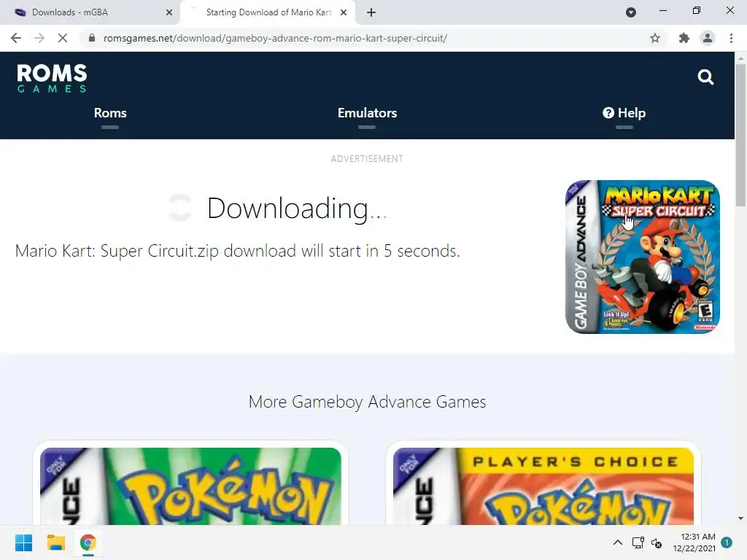The width and height of the screenshot is (747, 560).
Task: Click the network status tray icon
Action: 638,542
